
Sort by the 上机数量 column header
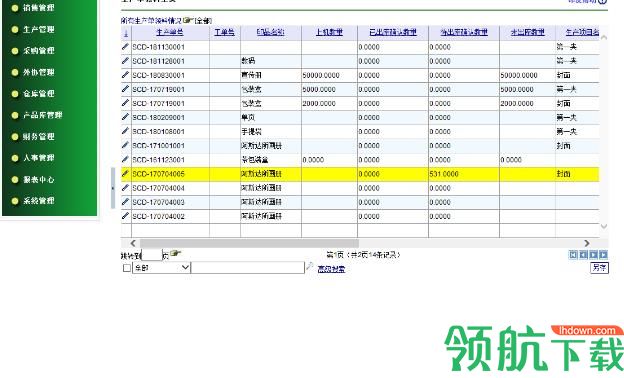coord(329,32)
